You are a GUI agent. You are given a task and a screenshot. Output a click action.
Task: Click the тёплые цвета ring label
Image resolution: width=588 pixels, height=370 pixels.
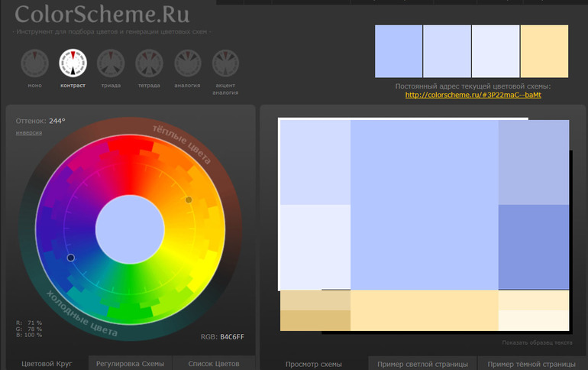(182, 144)
